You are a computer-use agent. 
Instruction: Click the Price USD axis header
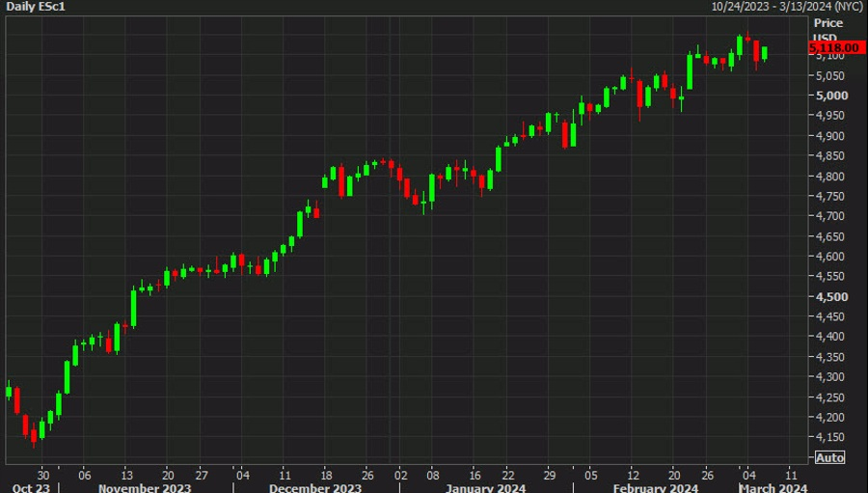click(828, 29)
